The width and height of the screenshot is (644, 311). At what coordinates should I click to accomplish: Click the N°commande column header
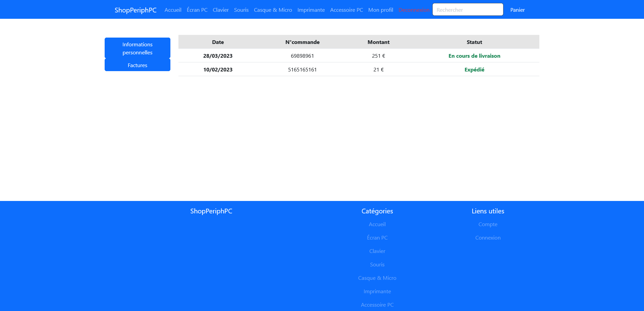[x=303, y=42]
